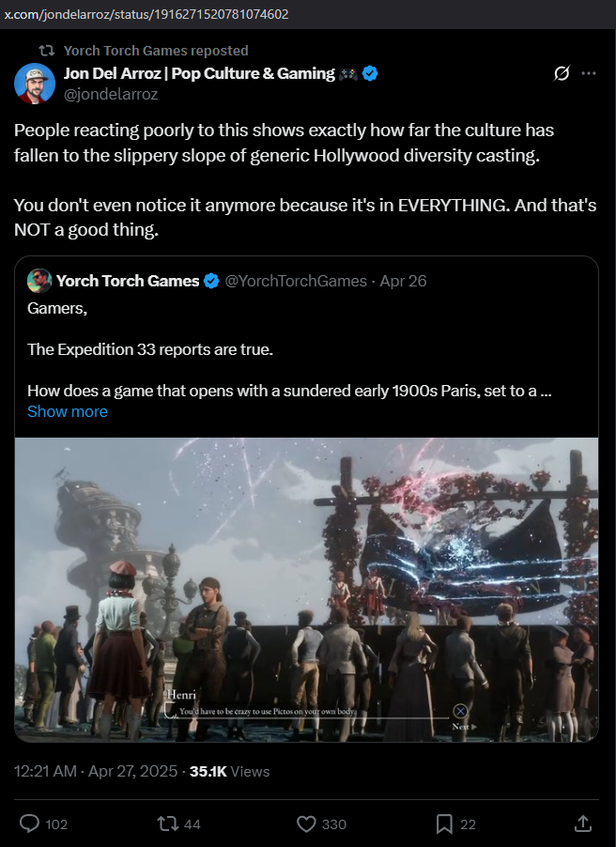
Task: Open the three-dot more options menu
Action: (x=589, y=73)
